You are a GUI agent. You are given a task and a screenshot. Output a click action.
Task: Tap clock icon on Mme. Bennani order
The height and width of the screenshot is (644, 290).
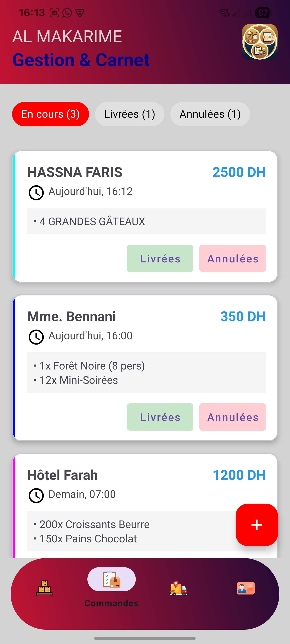[36, 337]
